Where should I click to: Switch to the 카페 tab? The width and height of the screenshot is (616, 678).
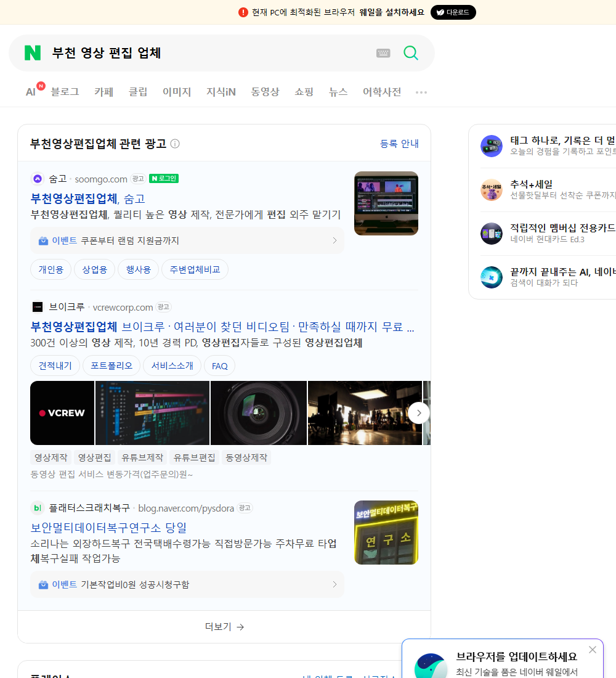pyautogui.click(x=103, y=92)
